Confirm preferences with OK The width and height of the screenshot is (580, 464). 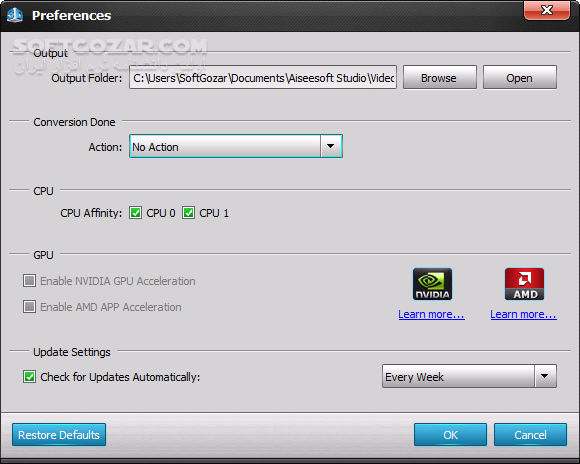coord(450,435)
